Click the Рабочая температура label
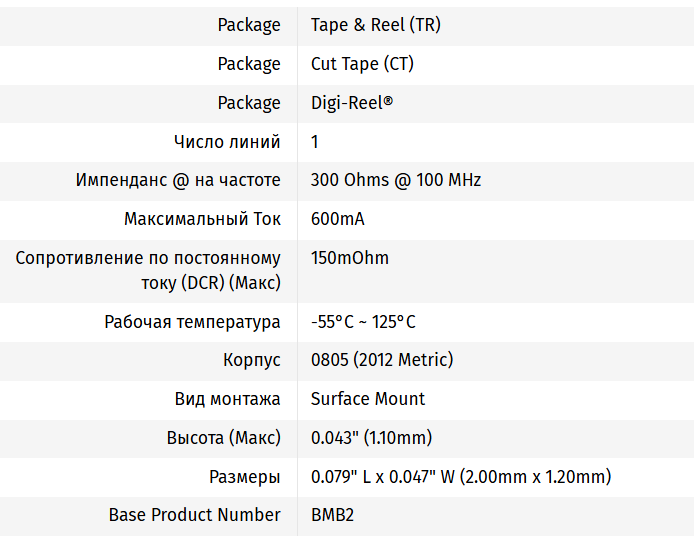Screen dimensions: 694x546 tap(192, 322)
